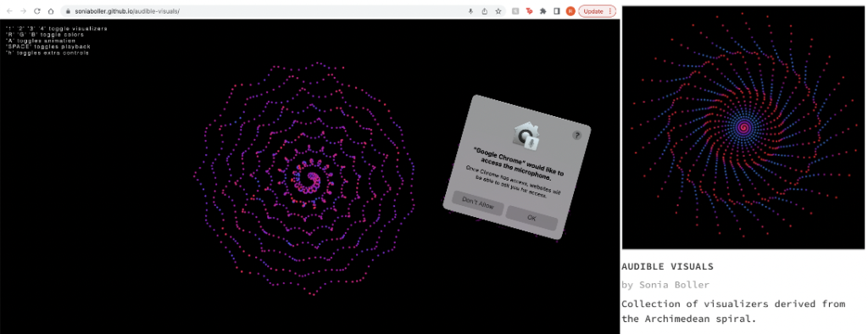Open the Audible Visuals spiral thumbnail

(x=744, y=127)
